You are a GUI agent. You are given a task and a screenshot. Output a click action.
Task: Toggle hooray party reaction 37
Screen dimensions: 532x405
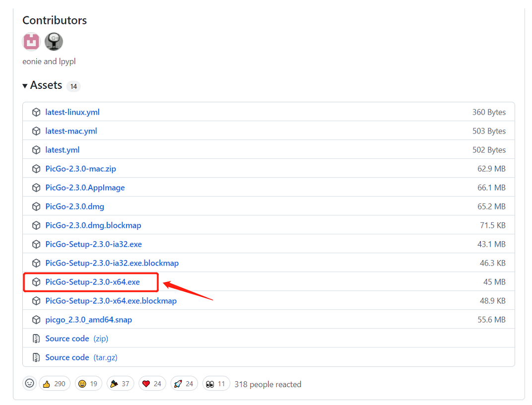pos(120,384)
